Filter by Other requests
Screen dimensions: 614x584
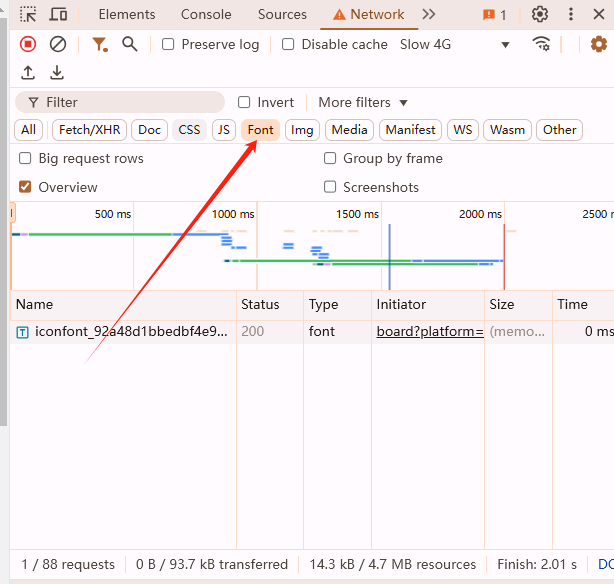559,130
